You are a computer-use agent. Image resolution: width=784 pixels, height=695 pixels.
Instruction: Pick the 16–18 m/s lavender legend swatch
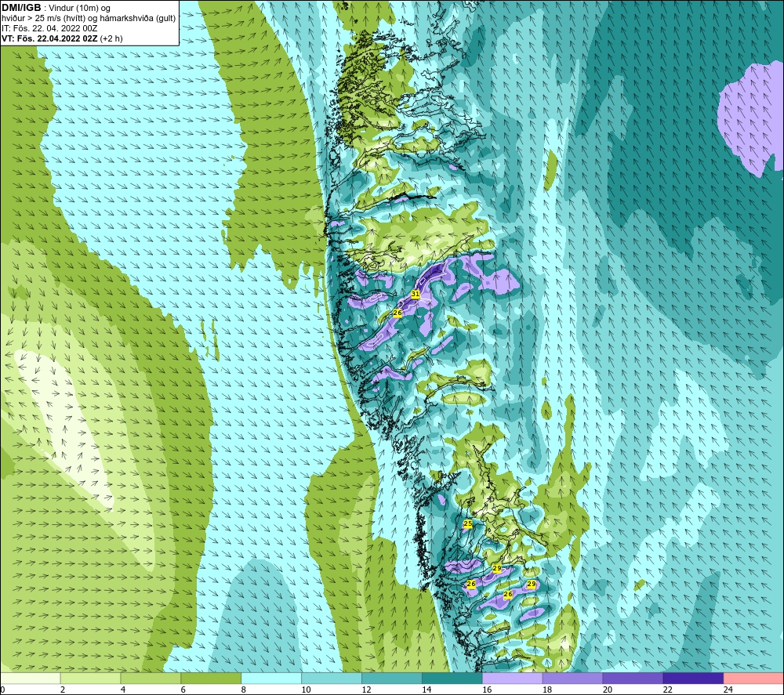pos(512,678)
